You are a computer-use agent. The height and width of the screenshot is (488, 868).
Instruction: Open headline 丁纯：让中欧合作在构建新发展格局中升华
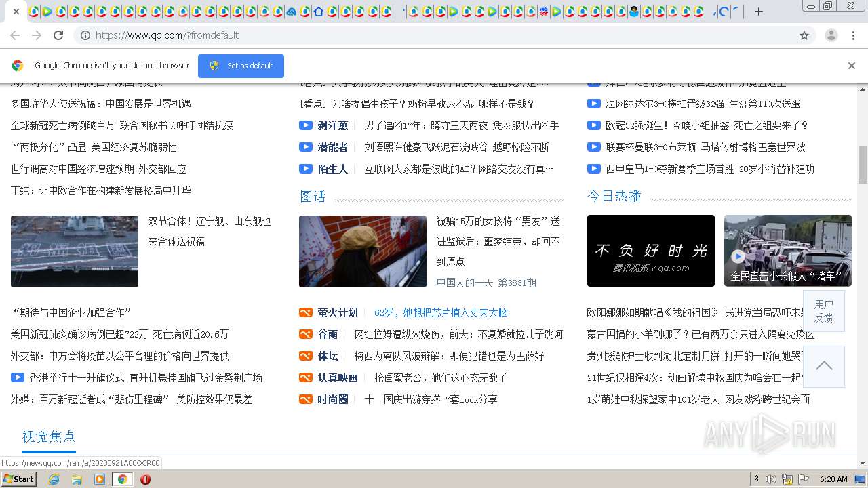[x=100, y=190]
